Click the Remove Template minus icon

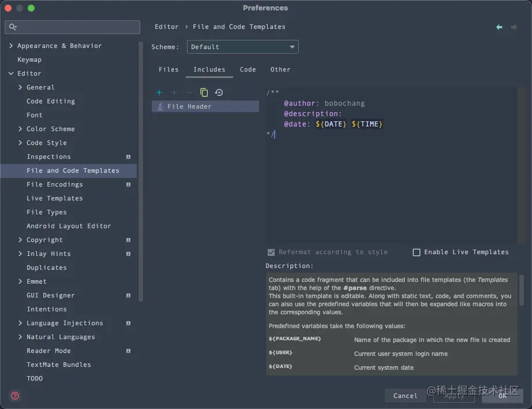click(189, 92)
